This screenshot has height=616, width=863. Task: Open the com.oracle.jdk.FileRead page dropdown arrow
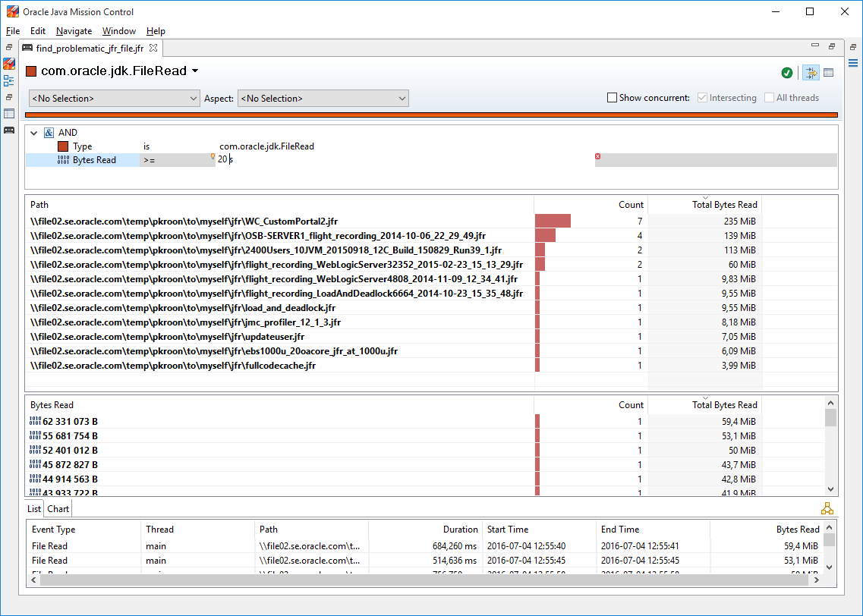195,71
